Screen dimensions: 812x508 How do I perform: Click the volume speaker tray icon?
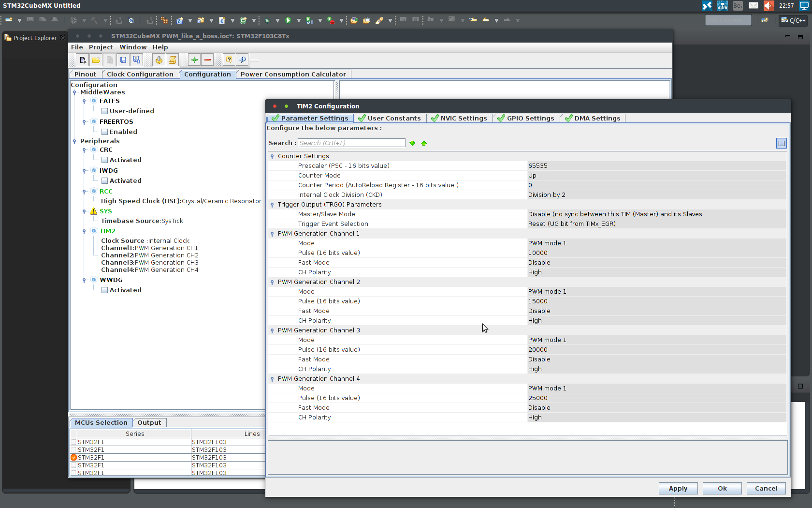click(768, 6)
